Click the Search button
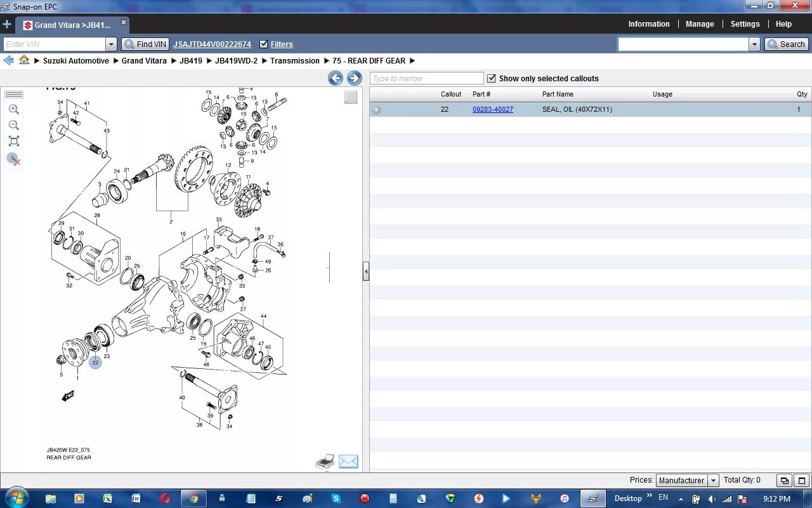812x508 pixels. pos(787,44)
